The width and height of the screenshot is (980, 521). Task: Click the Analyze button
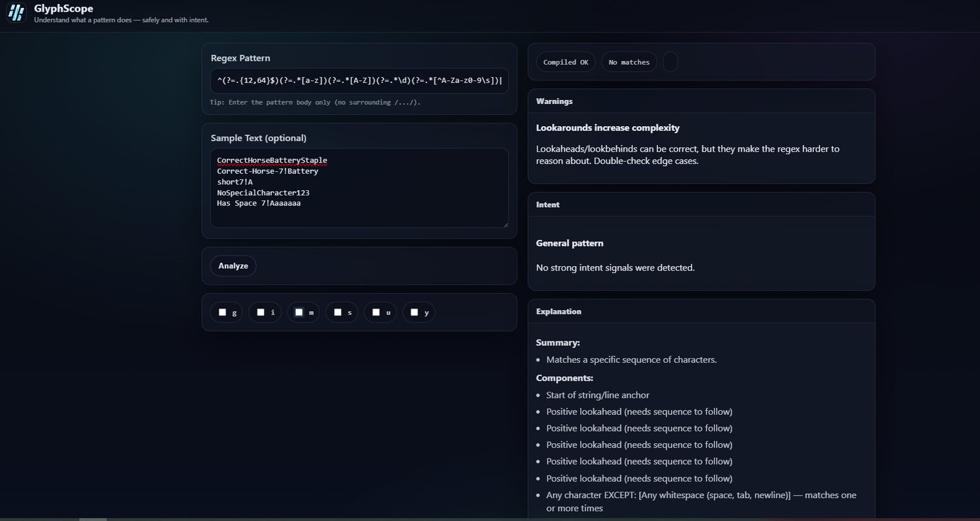(233, 266)
